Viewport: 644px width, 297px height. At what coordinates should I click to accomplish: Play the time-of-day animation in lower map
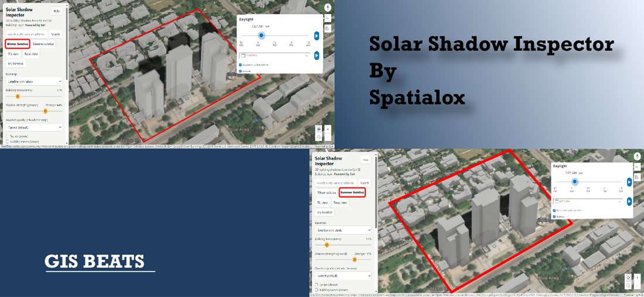coord(629,182)
